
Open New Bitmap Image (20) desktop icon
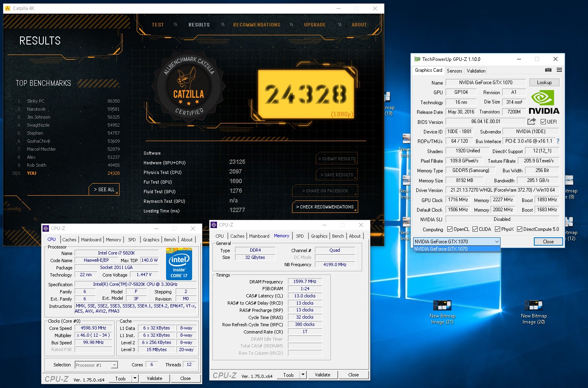click(533, 312)
